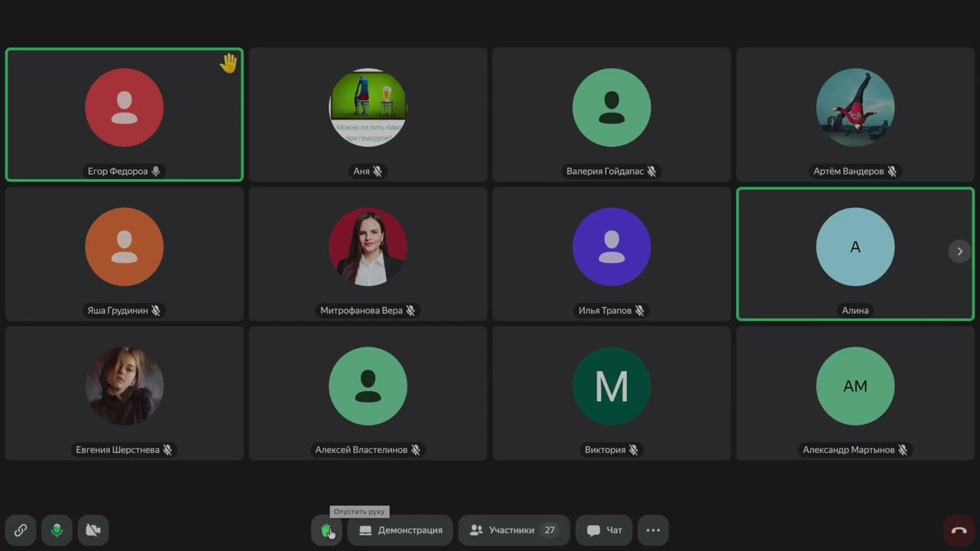Copy the meeting link with the chain icon
The image size is (980, 551).
pyautogui.click(x=21, y=530)
